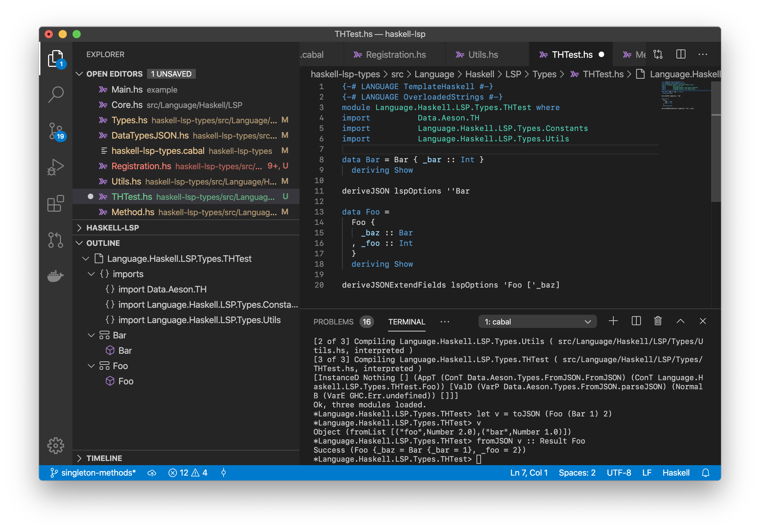Viewport: 760px width, 532px height.
Task: Click the singleton-methods branch indicator
Action: coord(93,473)
